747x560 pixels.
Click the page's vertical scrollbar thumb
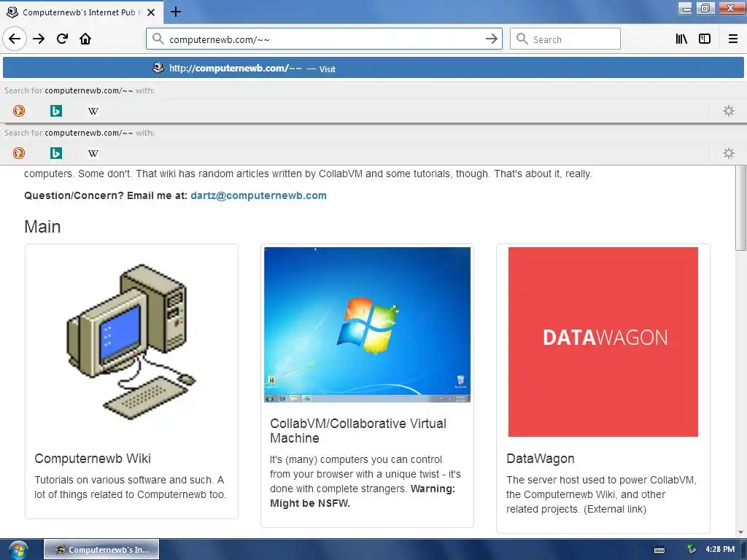click(x=741, y=208)
